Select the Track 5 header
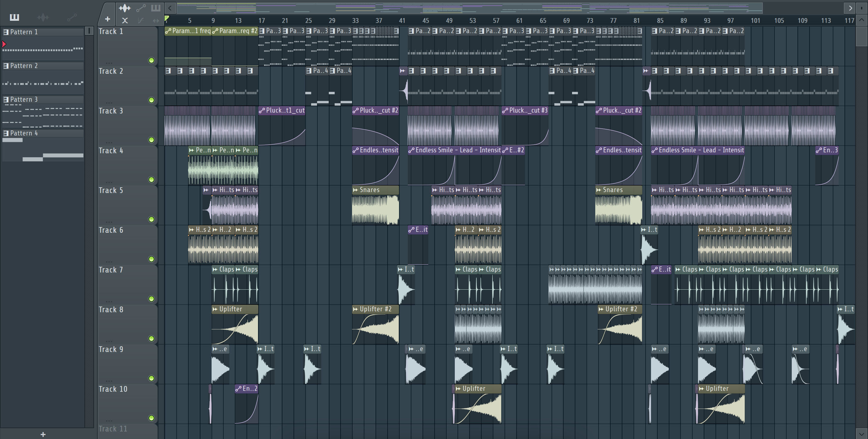868x439 pixels. point(127,205)
